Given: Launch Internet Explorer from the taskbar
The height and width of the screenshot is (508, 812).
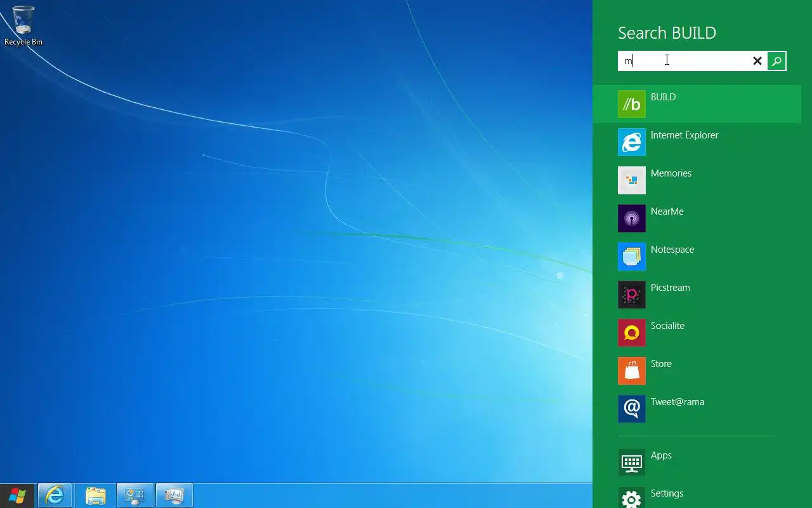Looking at the screenshot, I should coord(55,495).
